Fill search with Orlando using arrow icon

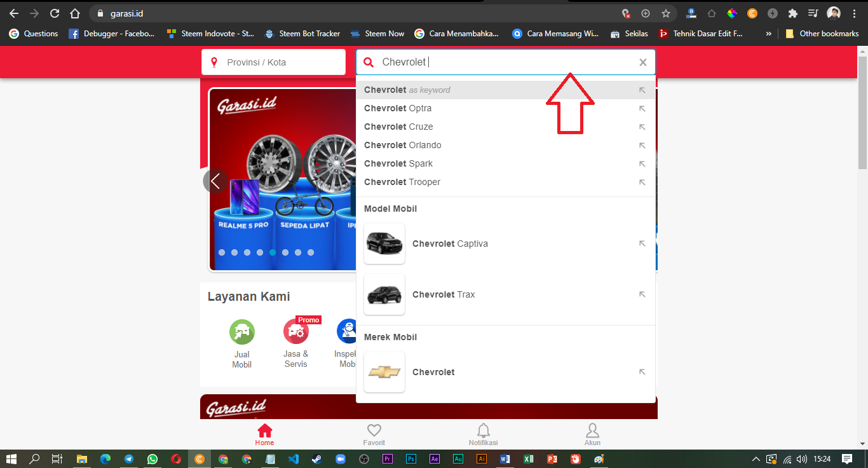click(642, 146)
